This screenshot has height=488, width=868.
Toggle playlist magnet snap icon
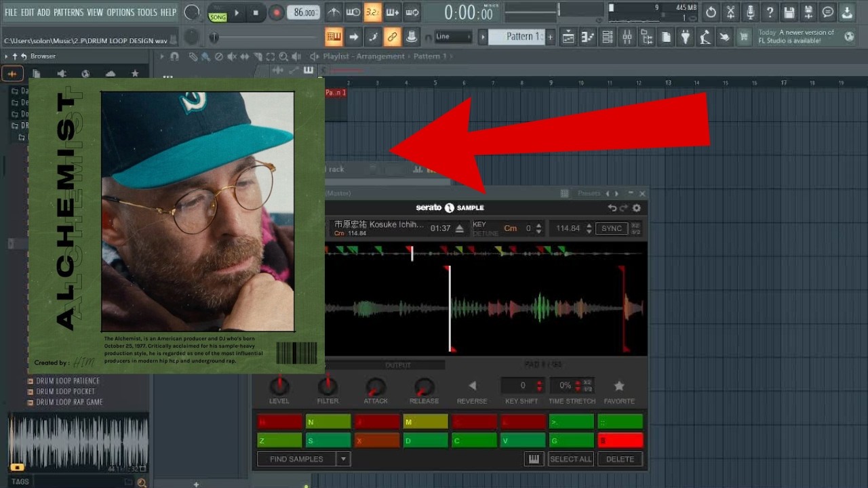tap(174, 56)
